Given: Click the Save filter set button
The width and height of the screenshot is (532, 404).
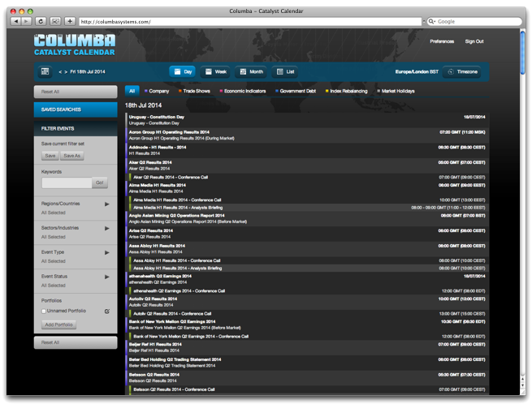Looking at the screenshot, I should [50, 156].
